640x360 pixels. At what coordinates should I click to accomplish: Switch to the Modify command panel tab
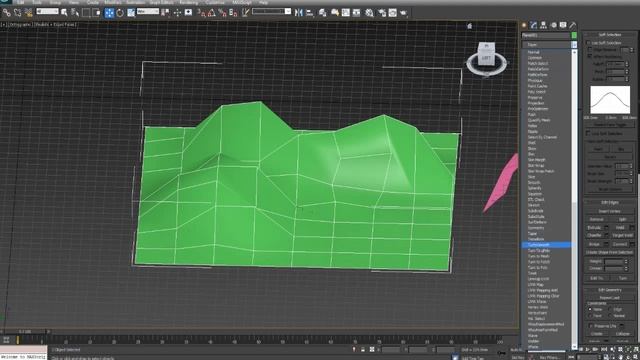534,25
